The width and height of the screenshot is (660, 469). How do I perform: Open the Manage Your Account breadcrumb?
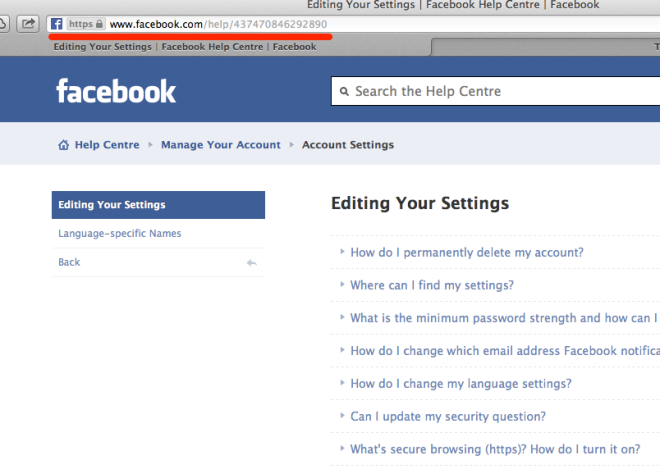[x=221, y=145]
